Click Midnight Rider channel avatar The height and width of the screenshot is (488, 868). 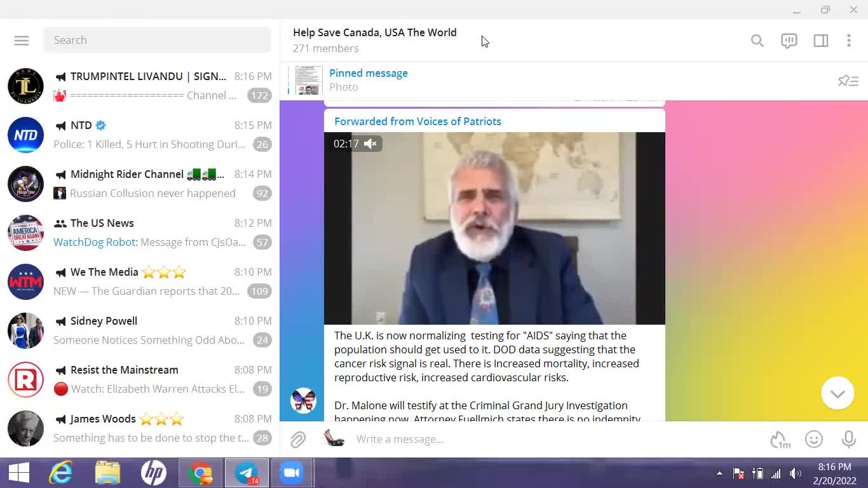tap(25, 184)
